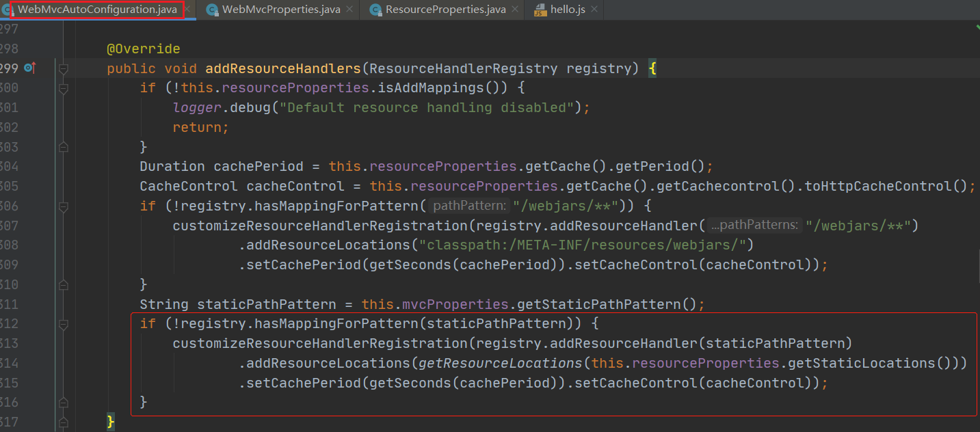The width and height of the screenshot is (980, 432).
Task: Click the class icon on ResourceProperties.java tab
Action: [375, 10]
